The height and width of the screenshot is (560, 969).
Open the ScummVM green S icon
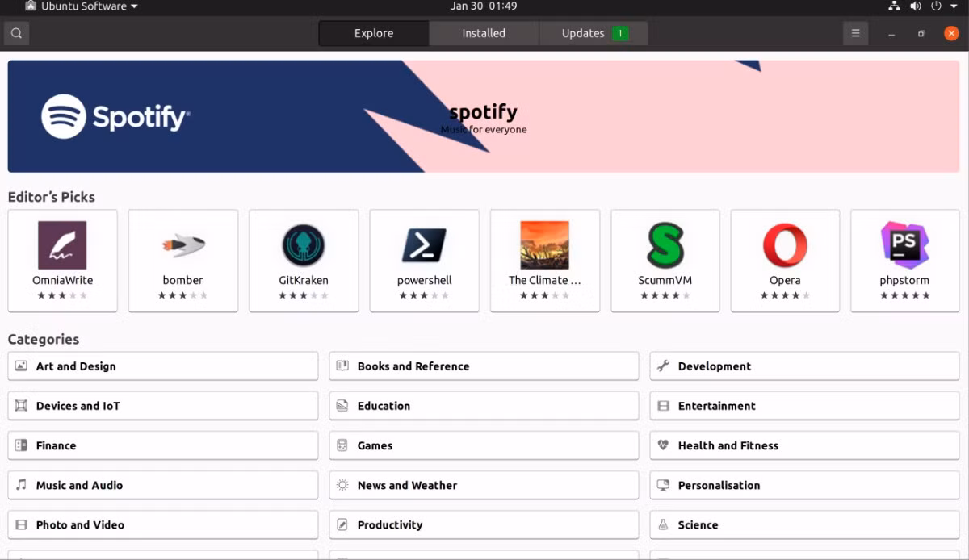(665, 245)
